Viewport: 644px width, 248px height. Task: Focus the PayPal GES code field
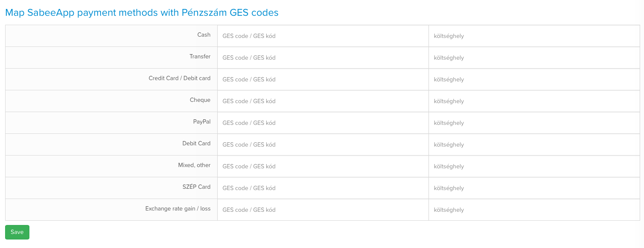[323, 123]
